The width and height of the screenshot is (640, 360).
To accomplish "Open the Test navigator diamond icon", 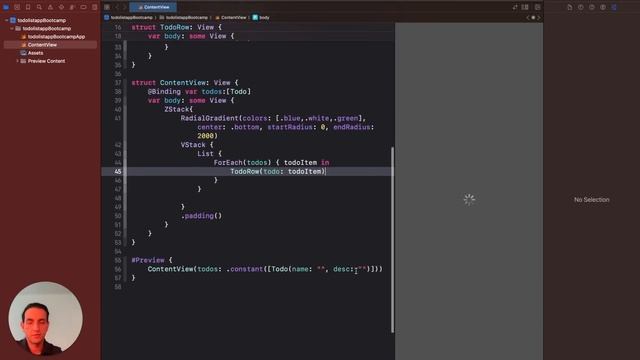I will 61,7.
